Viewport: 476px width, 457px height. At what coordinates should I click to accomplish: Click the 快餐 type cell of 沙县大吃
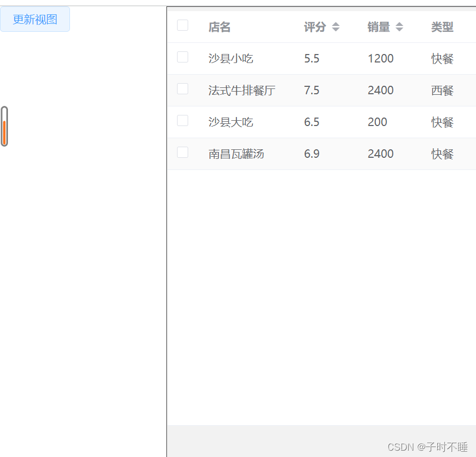tap(442, 122)
